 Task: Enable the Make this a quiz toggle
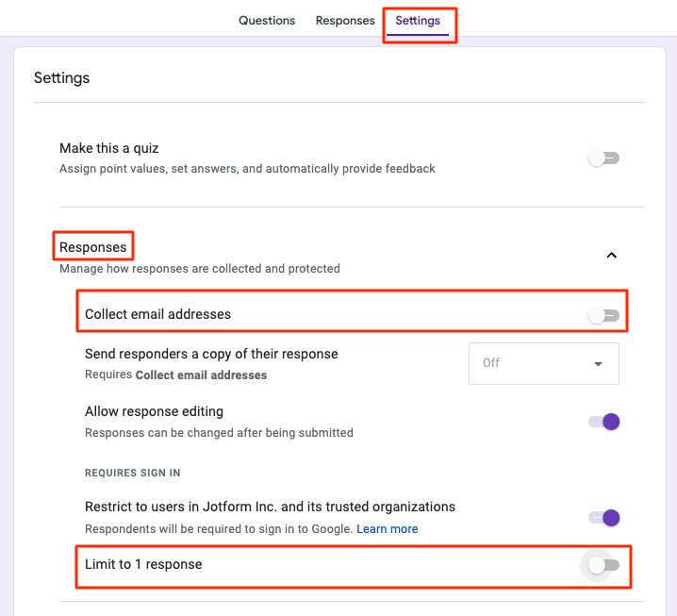point(603,158)
